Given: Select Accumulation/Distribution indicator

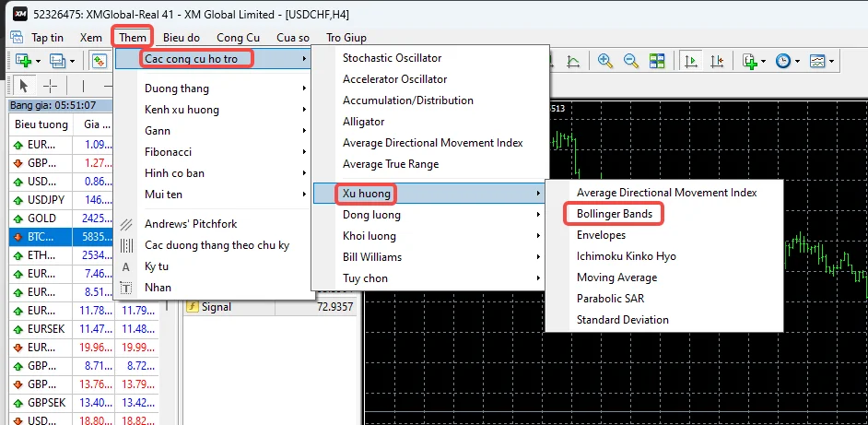Looking at the screenshot, I should (430, 100).
